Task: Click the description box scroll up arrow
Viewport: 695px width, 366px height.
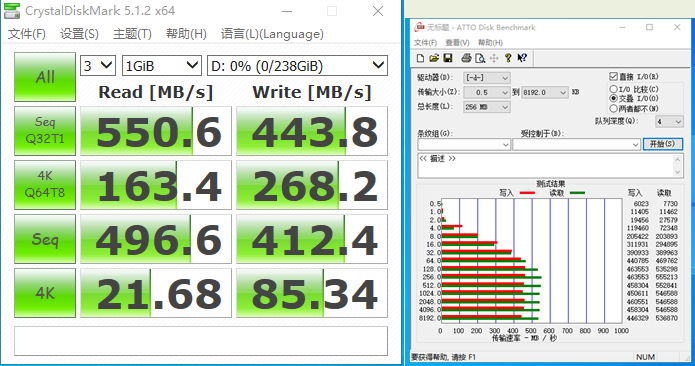Action: click(678, 159)
